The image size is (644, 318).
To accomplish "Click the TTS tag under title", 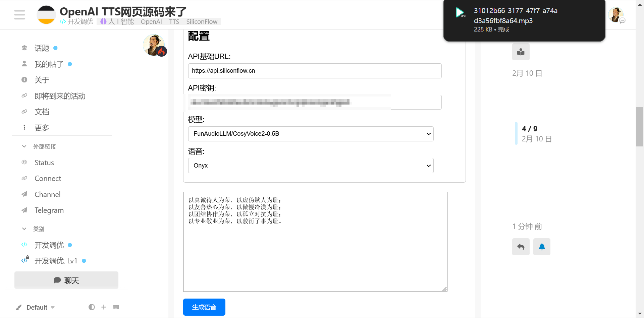I will [x=174, y=21].
